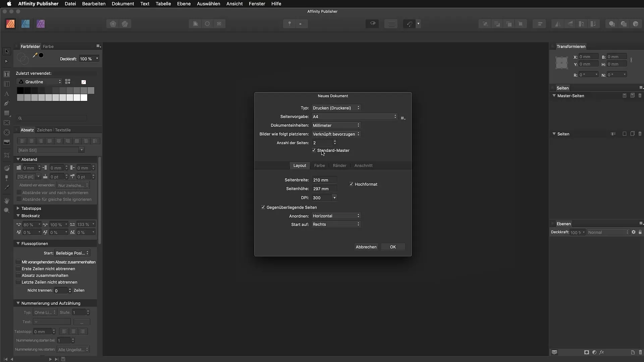Open Bilder wie folgt platzieren dropdown

coord(336,134)
